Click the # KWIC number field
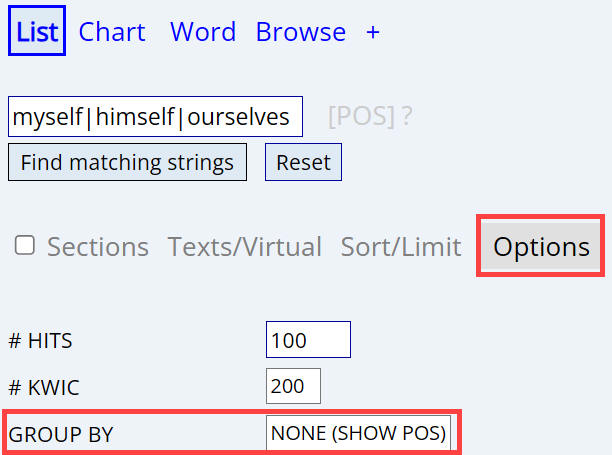 tap(293, 386)
